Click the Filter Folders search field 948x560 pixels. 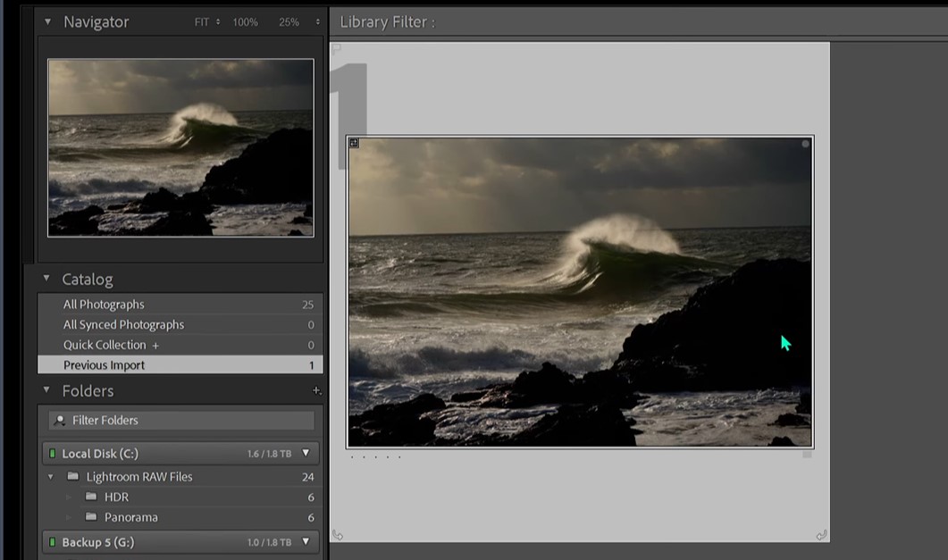[181, 421]
